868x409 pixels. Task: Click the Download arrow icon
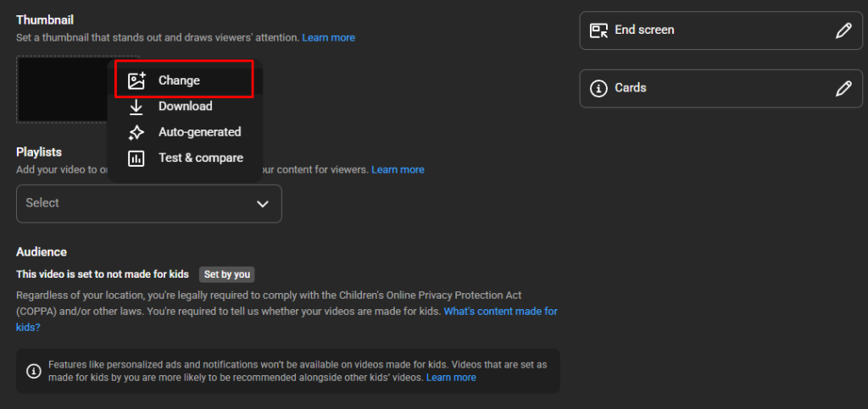(136, 107)
